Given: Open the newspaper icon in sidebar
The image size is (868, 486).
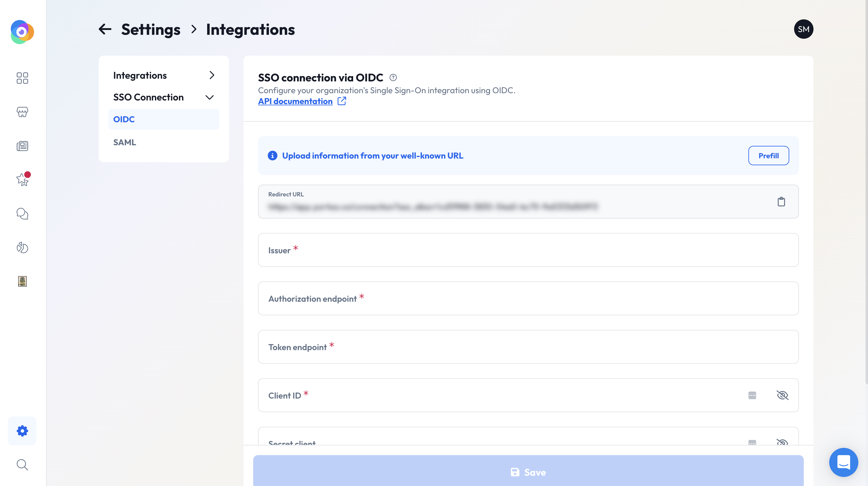Looking at the screenshot, I should coord(22,146).
